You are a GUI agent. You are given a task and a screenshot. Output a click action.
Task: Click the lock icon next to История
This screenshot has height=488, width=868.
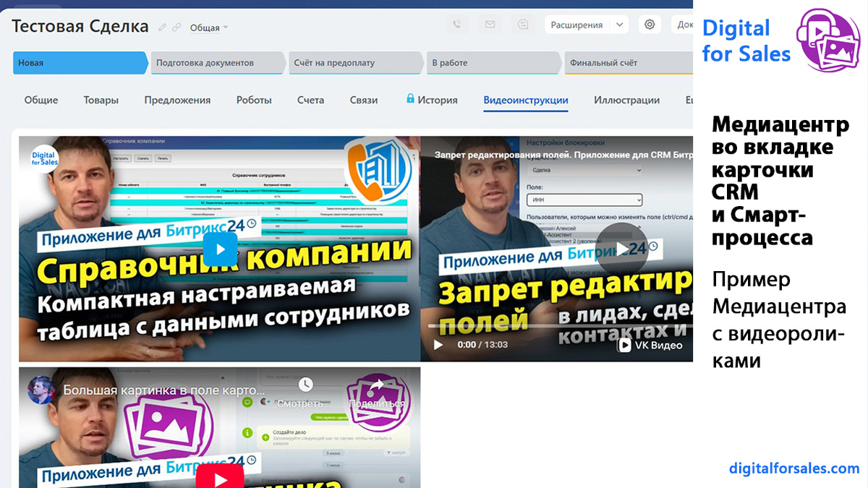tap(410, 100)
